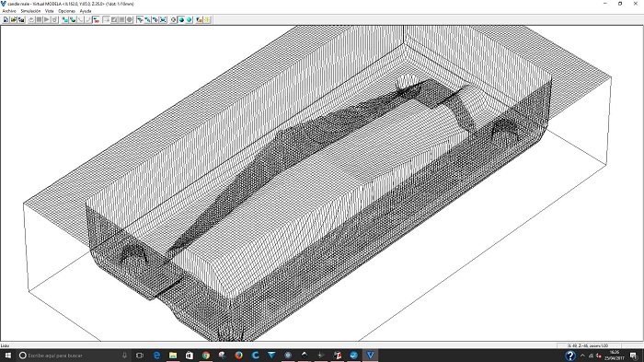Toggle the first solid teal sphere mode

181,19
